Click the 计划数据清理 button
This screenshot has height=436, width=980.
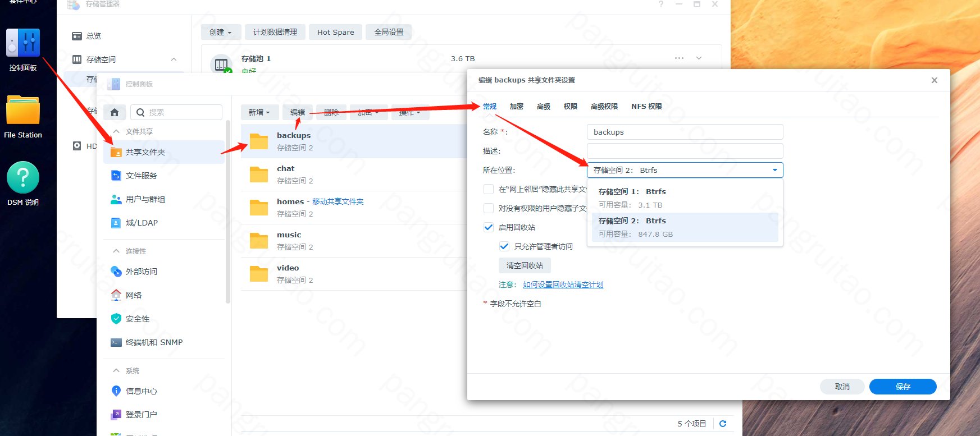pyautogui.click(x=275, y=32)
